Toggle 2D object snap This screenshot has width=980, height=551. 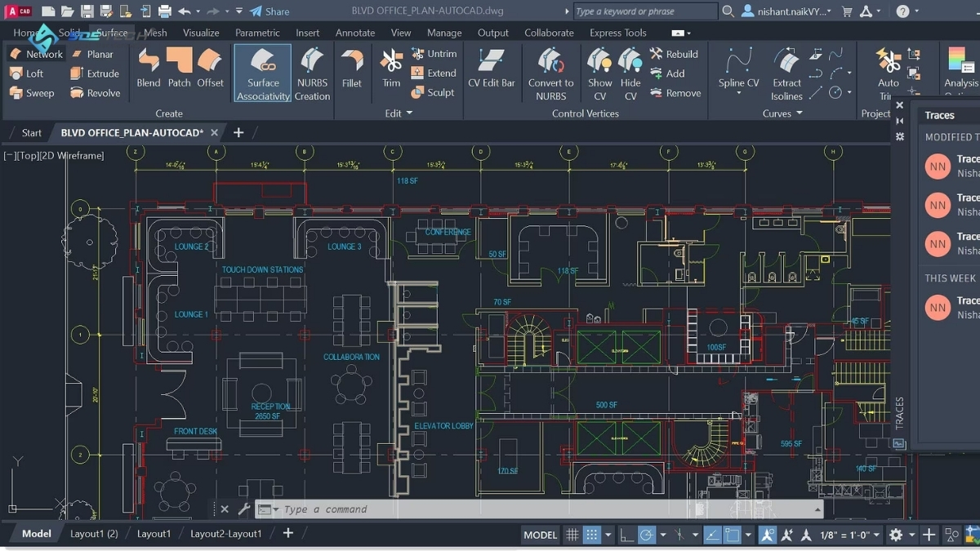[x=733, y=535]
